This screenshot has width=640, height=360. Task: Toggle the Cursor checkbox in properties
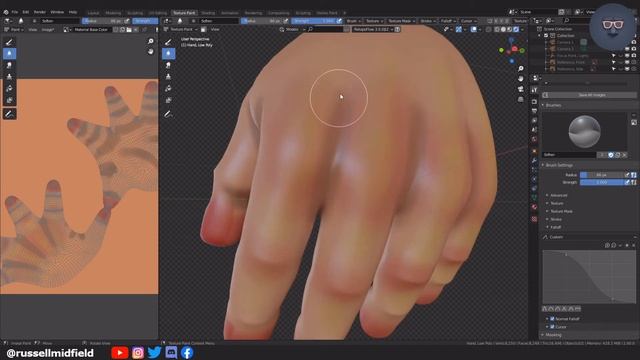552,327
